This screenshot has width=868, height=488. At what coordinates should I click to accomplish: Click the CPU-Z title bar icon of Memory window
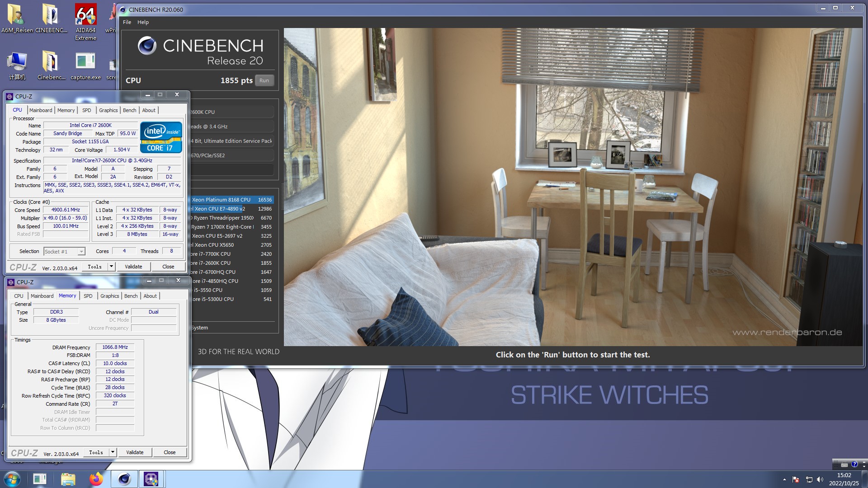tap(11, 282)
